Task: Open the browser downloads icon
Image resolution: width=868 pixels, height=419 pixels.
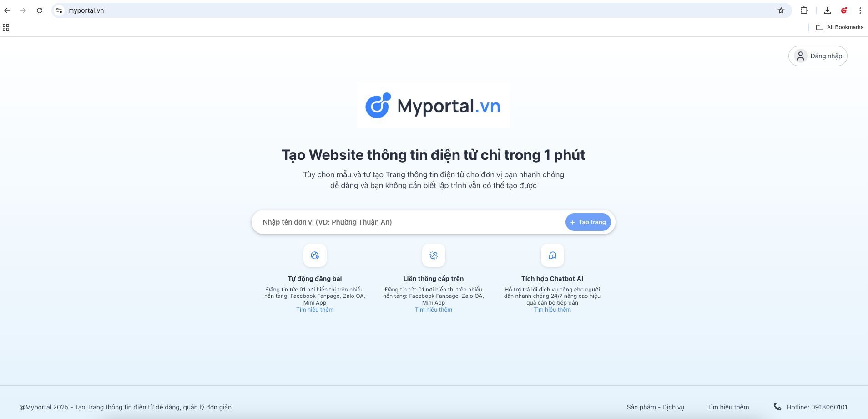Action: 828,10
